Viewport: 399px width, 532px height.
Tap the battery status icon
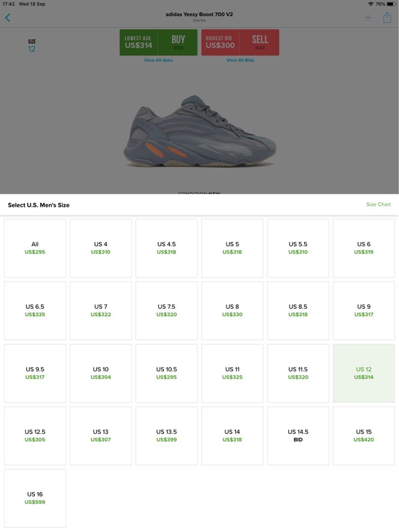click(x=392, y=4)
